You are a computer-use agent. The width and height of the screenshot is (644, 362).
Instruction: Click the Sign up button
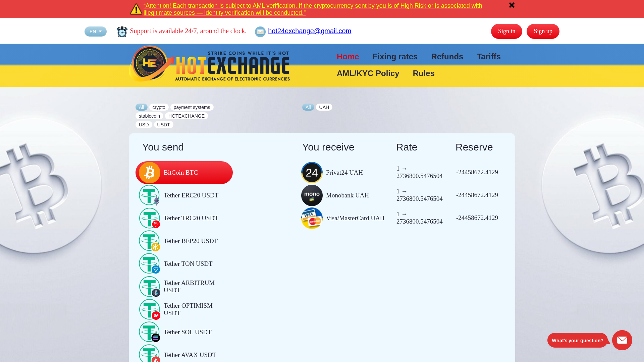[x=543, y=31]
